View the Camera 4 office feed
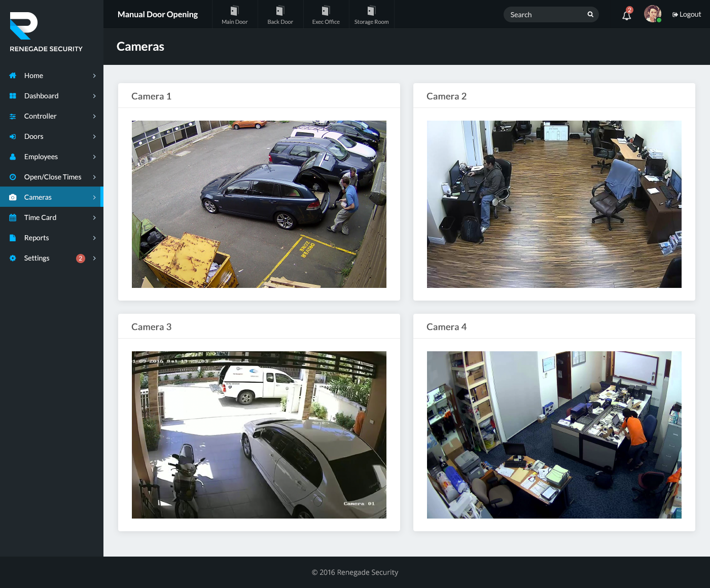710x588 pixels. (x=554, y=435)
